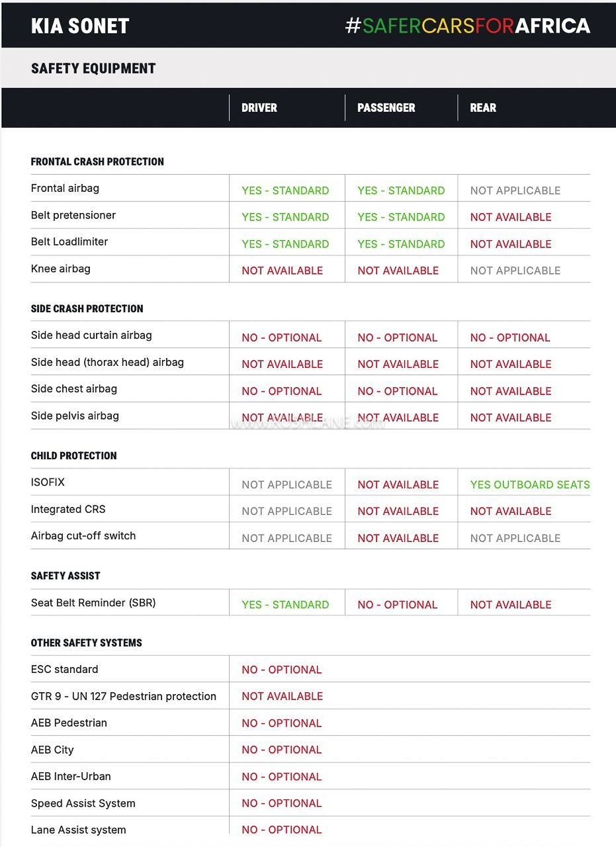Image resolution: width=616 pixels, height=847 pixels.
Task: Click ESC standard NO - OPTIONAL value
Action: pyautogui.click(x=282, y=670)
